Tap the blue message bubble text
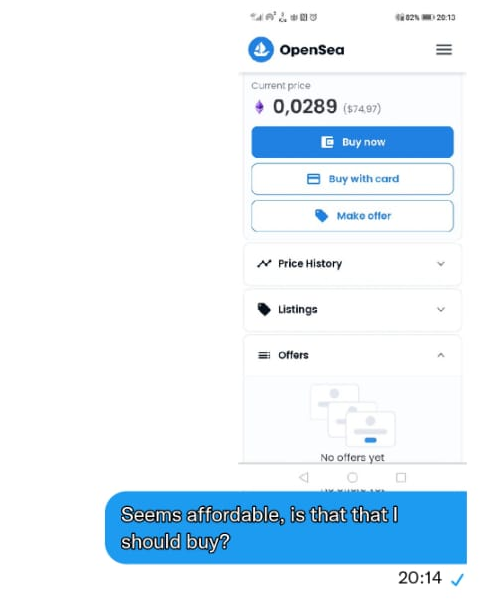Screen dimensions: 485x602 click(x=260, y=528)
